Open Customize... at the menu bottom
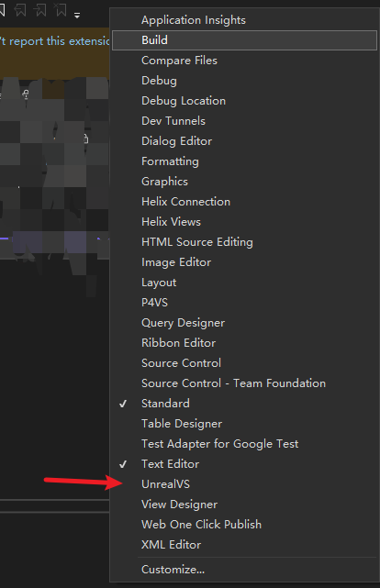 tap(244, 570)
